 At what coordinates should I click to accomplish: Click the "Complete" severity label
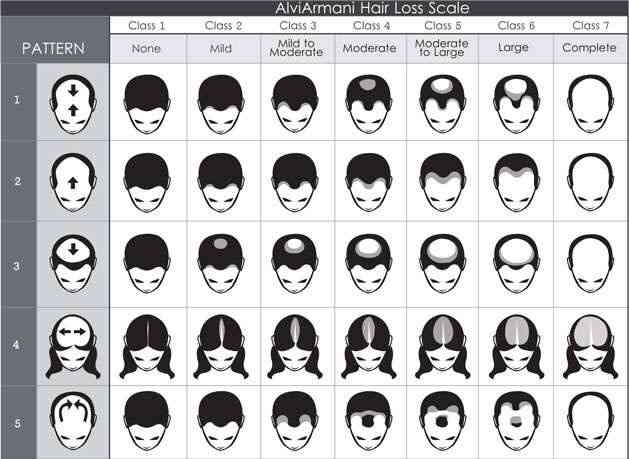(587, 48)
